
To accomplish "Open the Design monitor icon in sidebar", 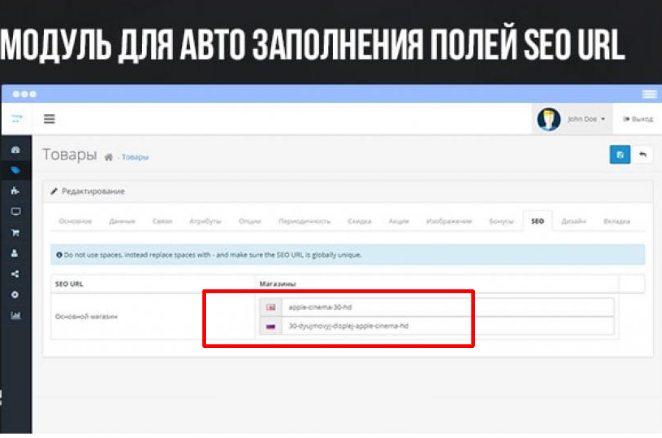I will (x=15, y=212).
